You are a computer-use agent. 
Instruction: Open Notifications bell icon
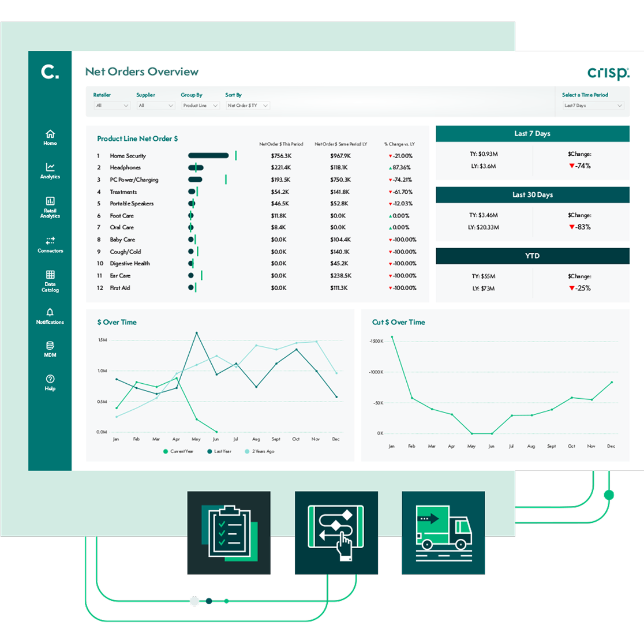coord(50,313)
